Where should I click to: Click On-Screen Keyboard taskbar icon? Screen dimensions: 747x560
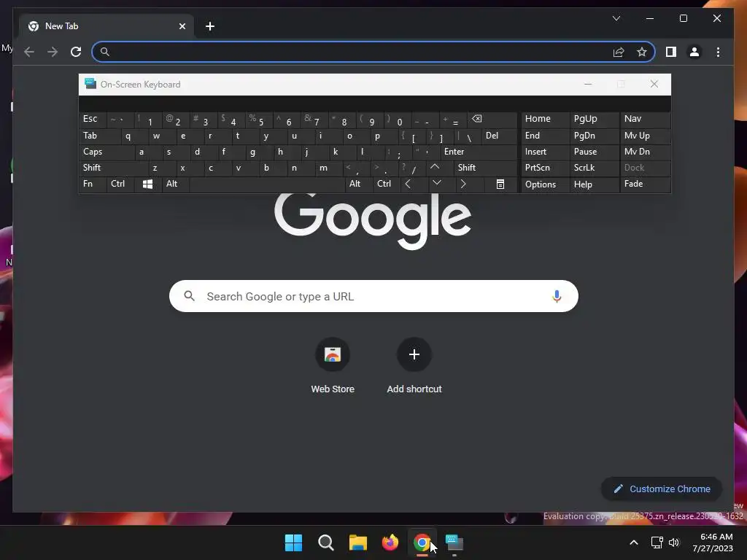[454, 542]
